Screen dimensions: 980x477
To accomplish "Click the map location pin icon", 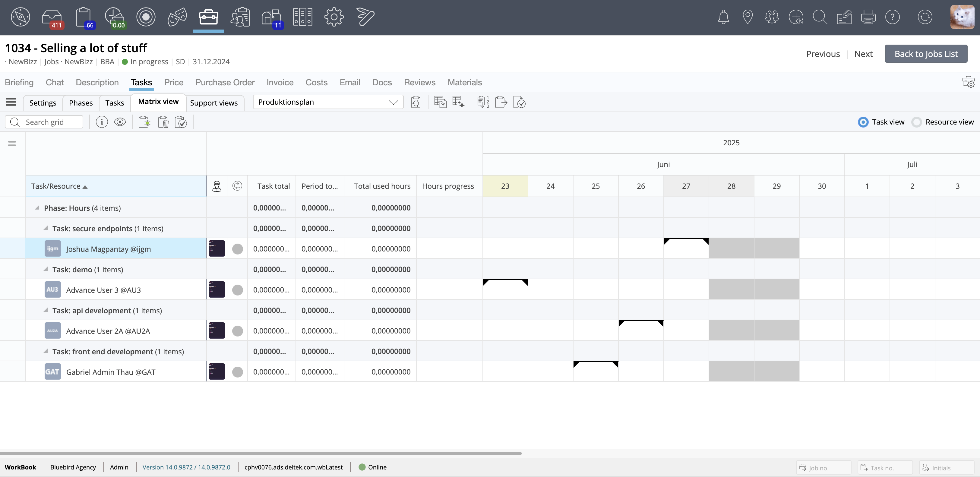I will 748,17.
